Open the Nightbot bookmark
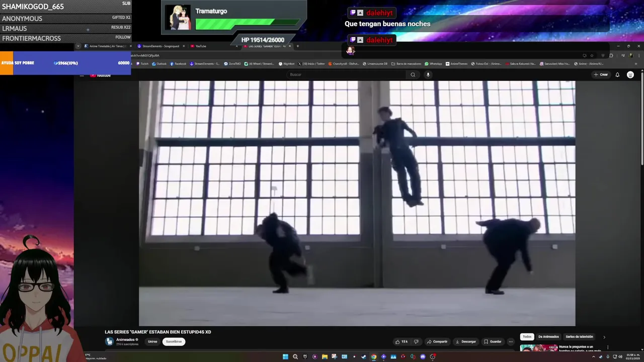This screenshot has height=362, width=644. (287, 64)
